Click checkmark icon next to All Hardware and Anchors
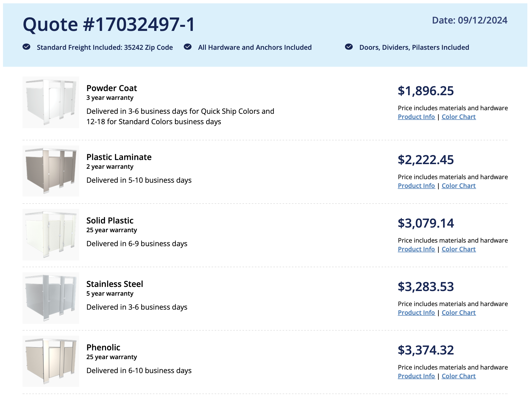This screenshot has height=407, width=532. coord(188,47)
